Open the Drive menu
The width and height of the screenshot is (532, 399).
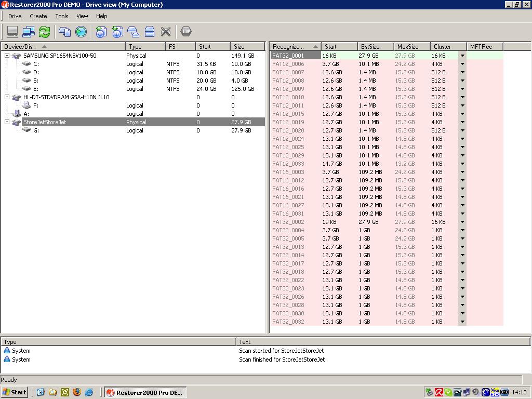click(x=15, y=16)
